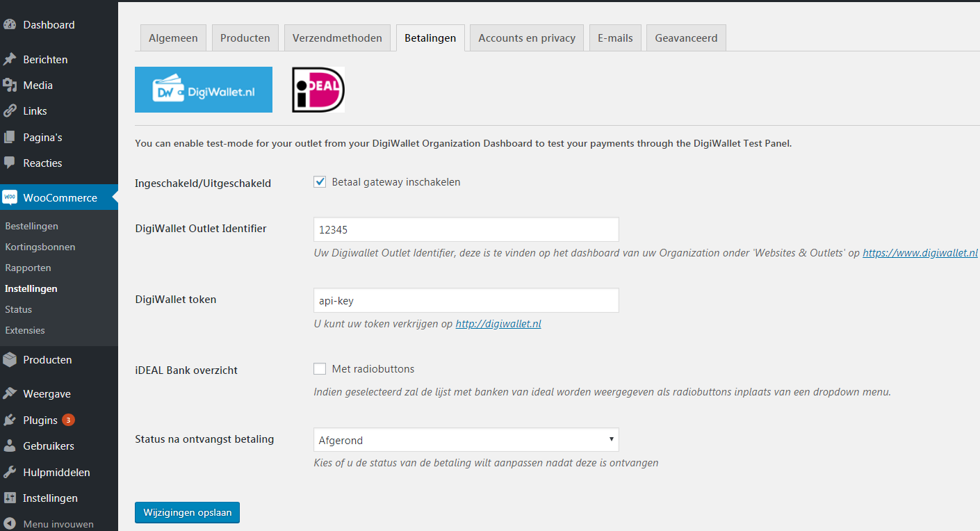This screenshot has height=531, width=980.
Task: Click the Hulpmiddelen wrench icon
Action: (10, 473)
